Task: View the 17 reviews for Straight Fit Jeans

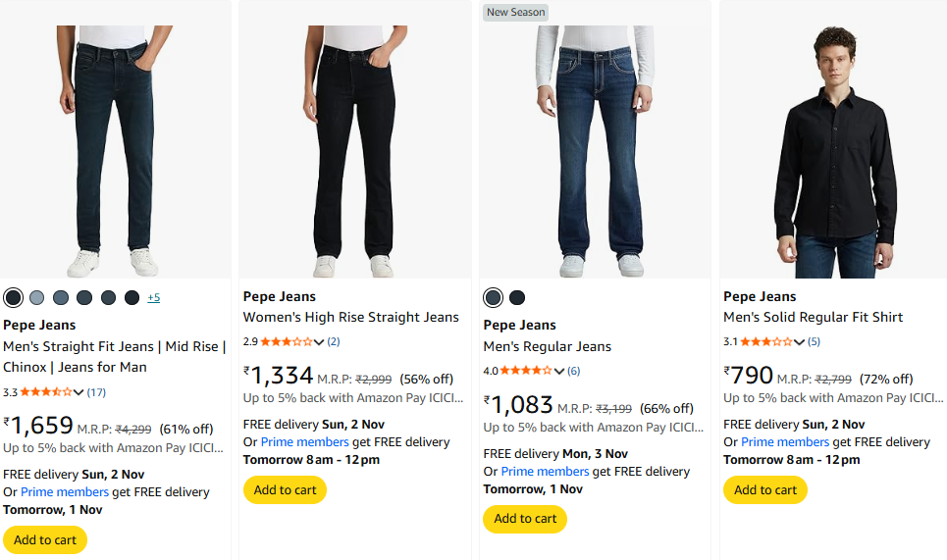Action: tap(96, 392)
